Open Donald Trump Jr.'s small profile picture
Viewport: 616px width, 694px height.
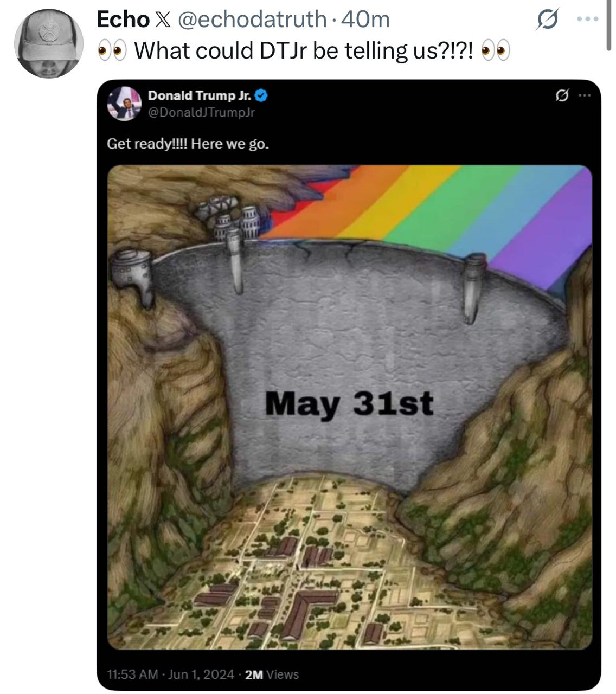pyautogui.click(x=124, y=103)
